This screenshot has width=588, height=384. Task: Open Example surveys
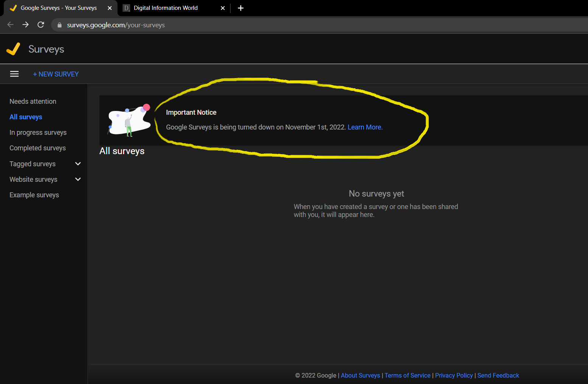click(x=34, y=195)
